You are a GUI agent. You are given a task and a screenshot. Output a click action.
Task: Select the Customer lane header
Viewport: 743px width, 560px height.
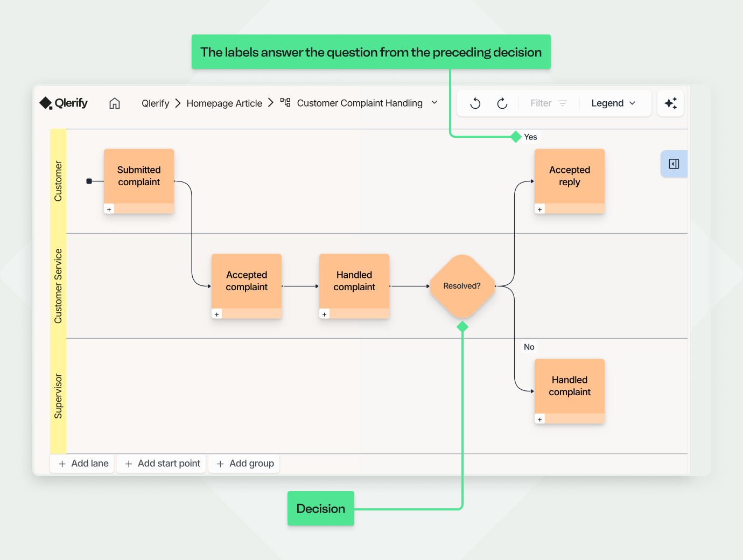pyautogui.click(x=58, y=181)
